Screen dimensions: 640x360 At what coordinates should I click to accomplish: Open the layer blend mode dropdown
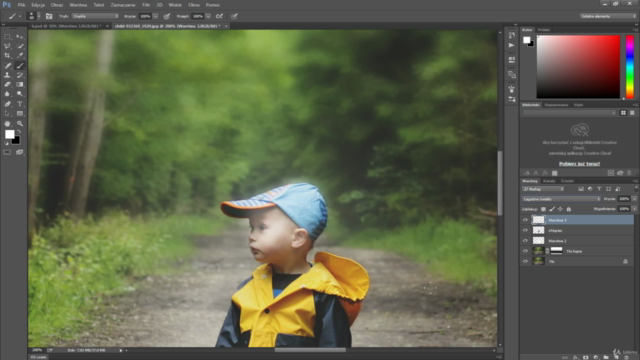pyautogui.click(x=561, y=199)
